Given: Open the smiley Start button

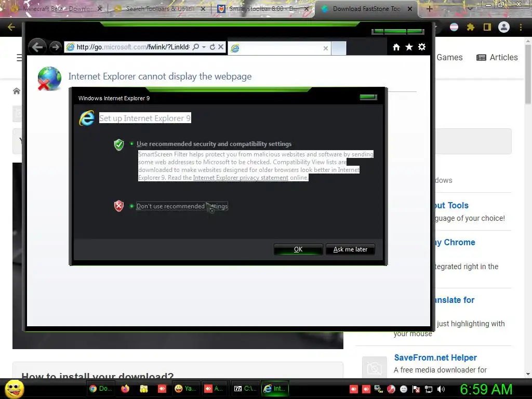Looking at the screenshot, I should click(x=14, y=389).
